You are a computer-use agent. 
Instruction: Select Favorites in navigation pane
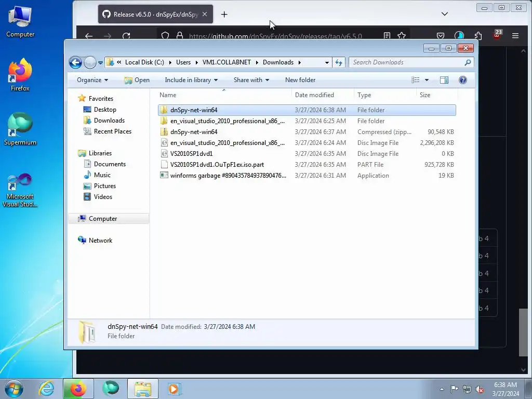[101, 99]
